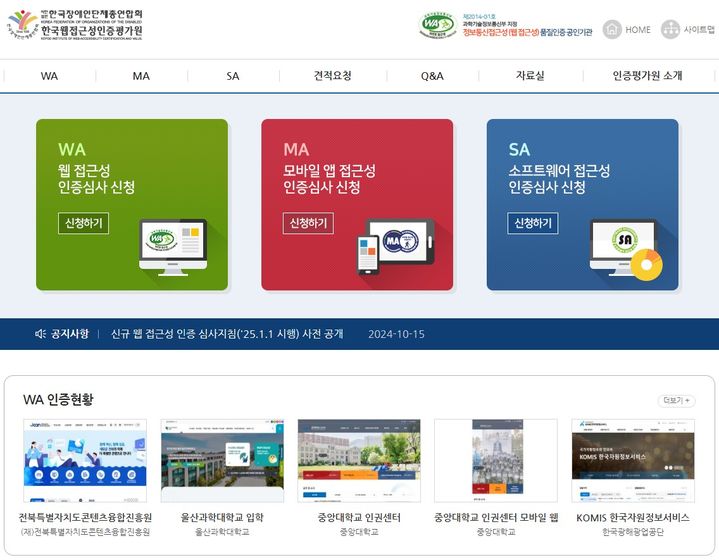Select the 견적요청 menu
The height and width of the screenshot is (560, 719).
pyautogui.click(x=332, y=76)
